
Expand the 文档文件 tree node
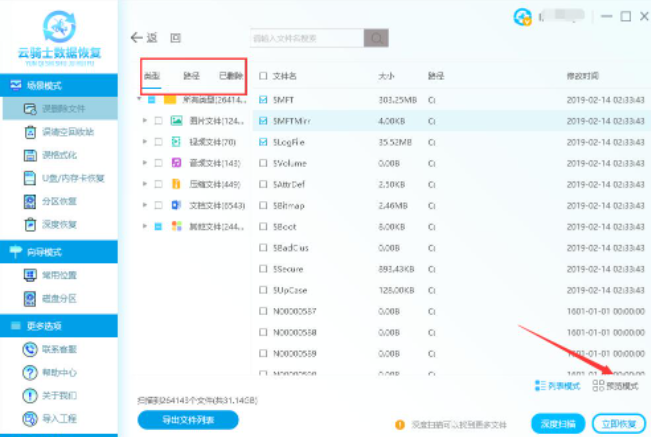click(145, 205)
